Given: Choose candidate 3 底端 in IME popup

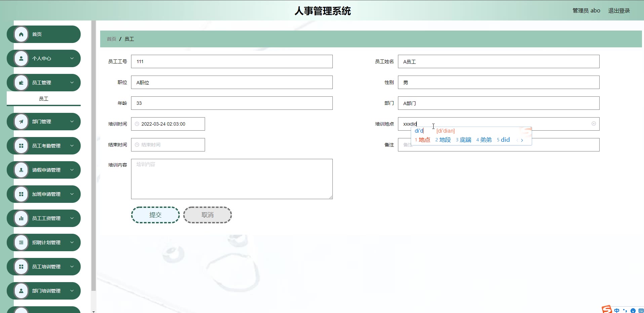Looking at the screenshot, I should click(x=464, y=140).
